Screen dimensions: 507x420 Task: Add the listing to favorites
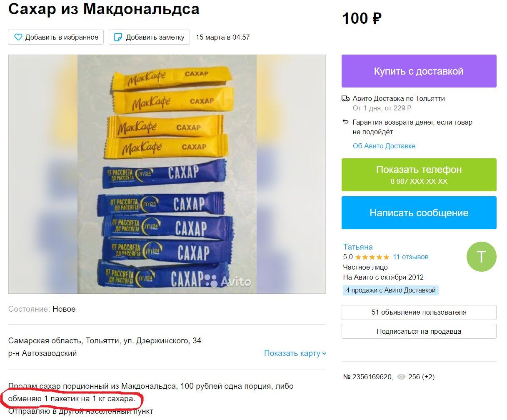[x=56, y=37]
